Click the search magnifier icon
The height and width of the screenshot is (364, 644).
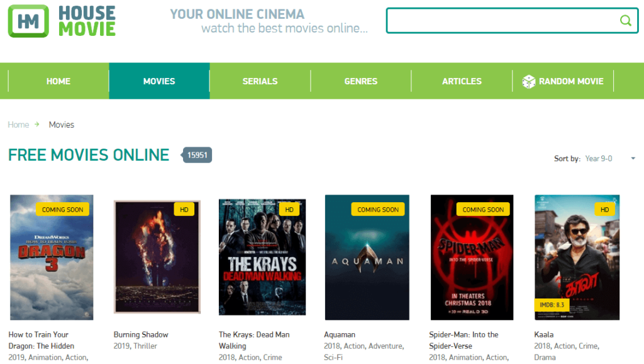pyautogui.click(x=626, y=21)
